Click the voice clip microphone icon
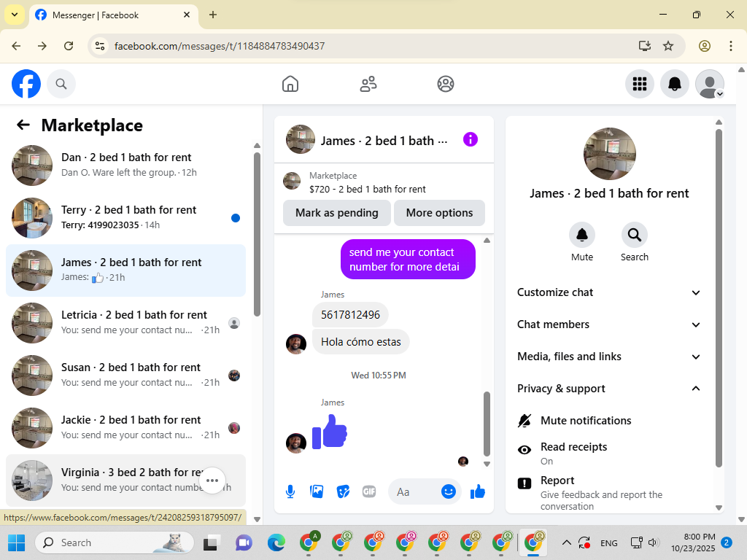This screenshot has height=560, width=747. 290,491
